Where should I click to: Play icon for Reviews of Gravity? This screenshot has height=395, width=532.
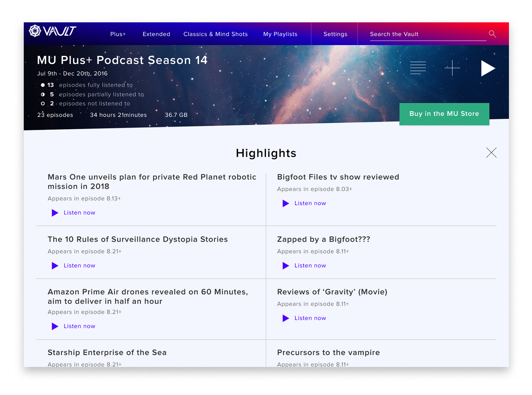286,318
